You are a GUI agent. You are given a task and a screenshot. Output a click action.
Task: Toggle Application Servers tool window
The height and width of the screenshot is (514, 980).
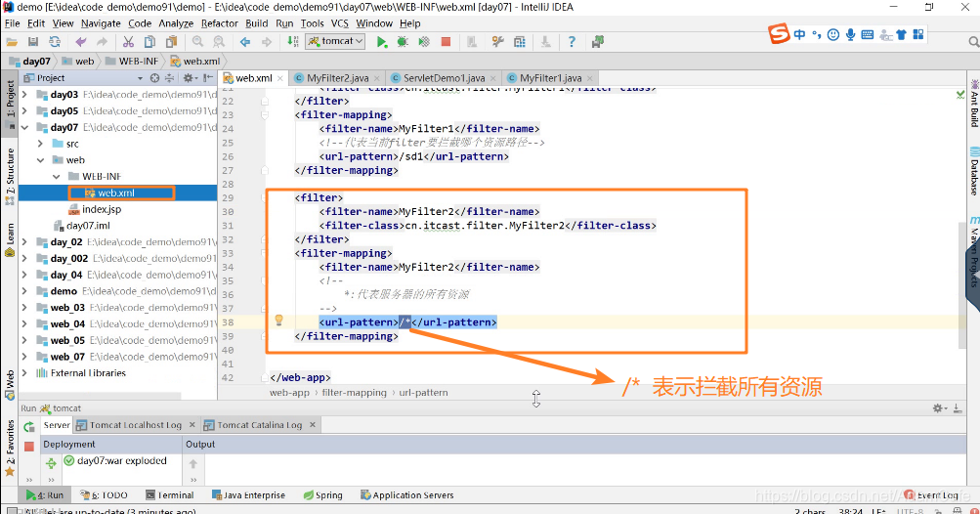tap(406, 494)
